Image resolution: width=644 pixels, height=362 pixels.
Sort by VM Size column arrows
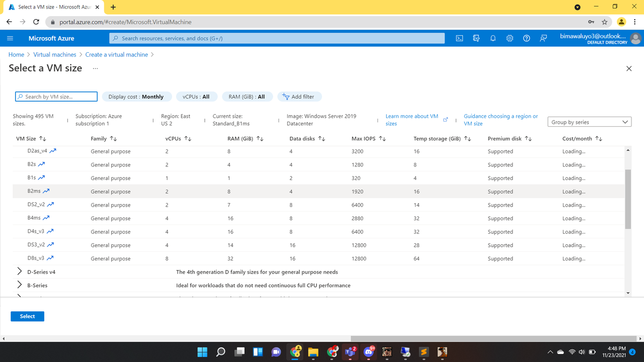click(x=42, y=139)
